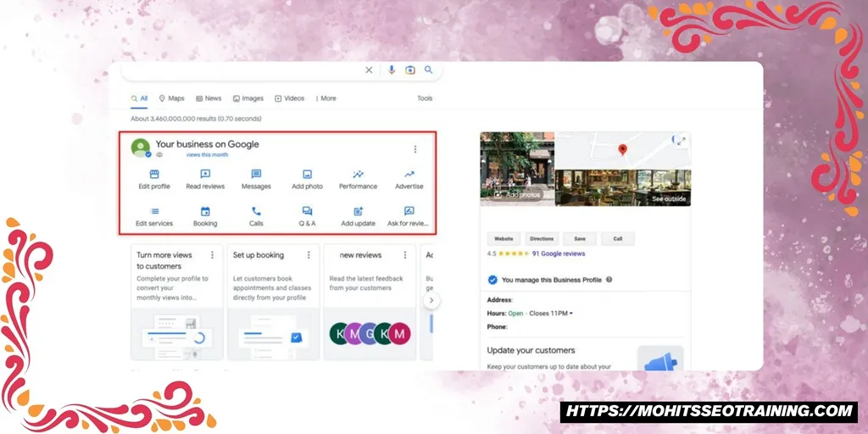
Task: Open the Your business on Google options menu
Action: point(415,149)
